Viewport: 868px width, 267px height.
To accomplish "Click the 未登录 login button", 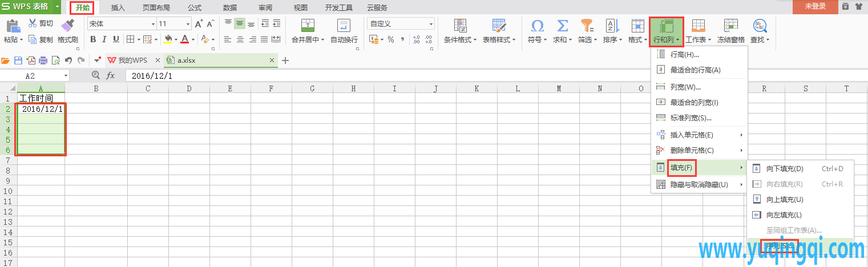I will 815,6.
